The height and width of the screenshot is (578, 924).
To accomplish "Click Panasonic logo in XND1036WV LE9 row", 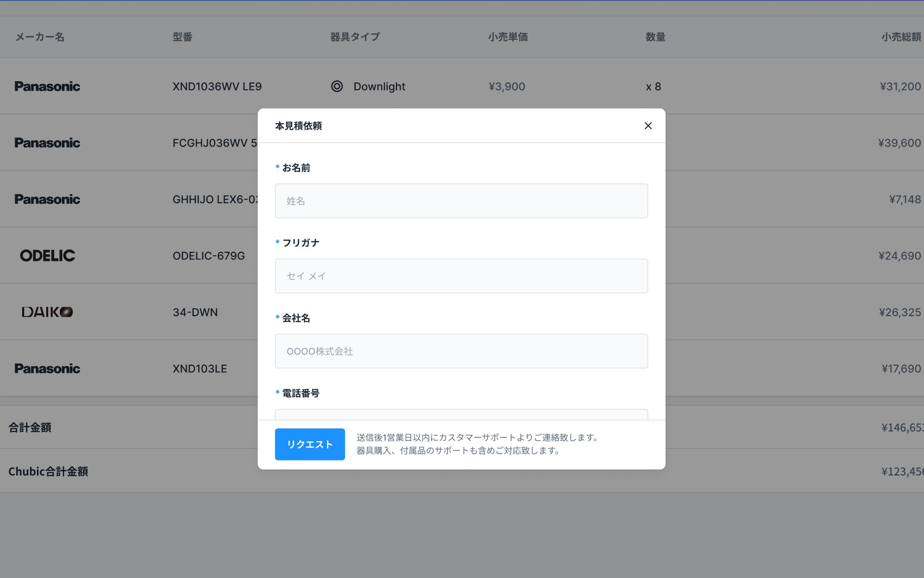I will (47, 86).
